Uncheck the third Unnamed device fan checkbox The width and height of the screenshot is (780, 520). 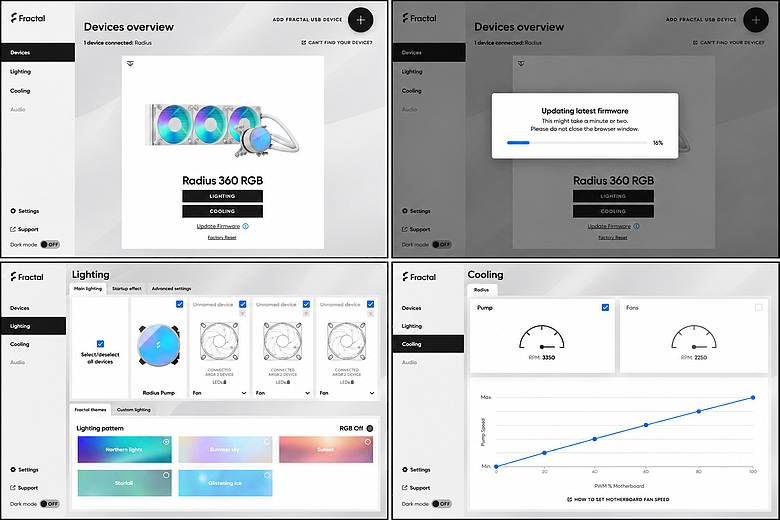[371, 304]
